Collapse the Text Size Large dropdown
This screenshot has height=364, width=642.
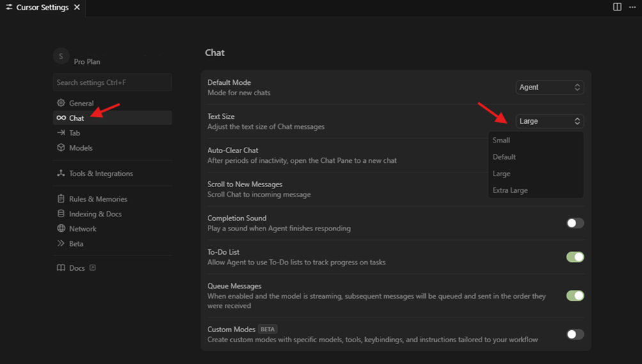pos(549,121)
